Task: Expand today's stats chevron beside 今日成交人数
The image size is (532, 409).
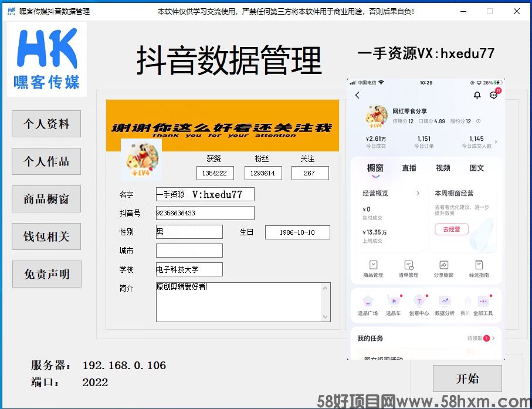Action: 496,142
